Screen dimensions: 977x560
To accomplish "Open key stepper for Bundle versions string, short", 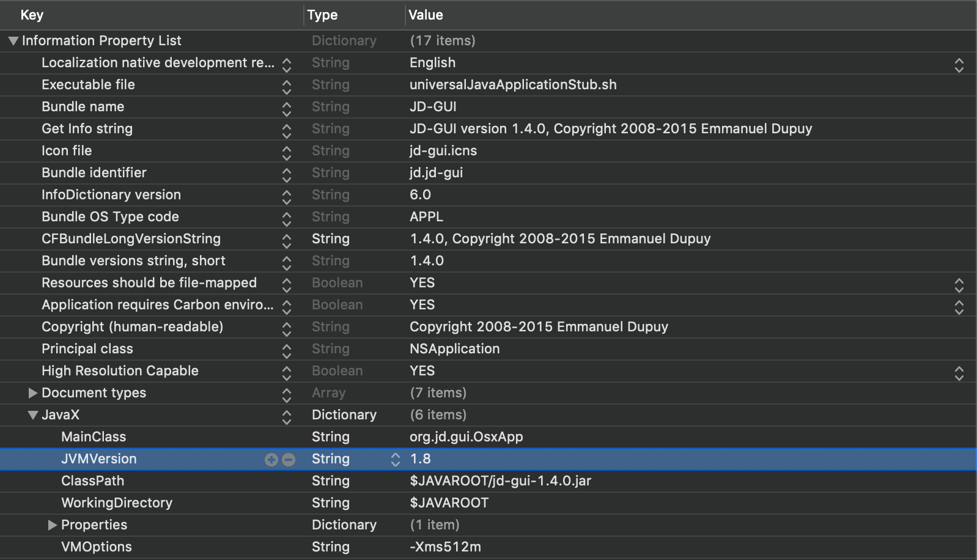I will 287,263.
